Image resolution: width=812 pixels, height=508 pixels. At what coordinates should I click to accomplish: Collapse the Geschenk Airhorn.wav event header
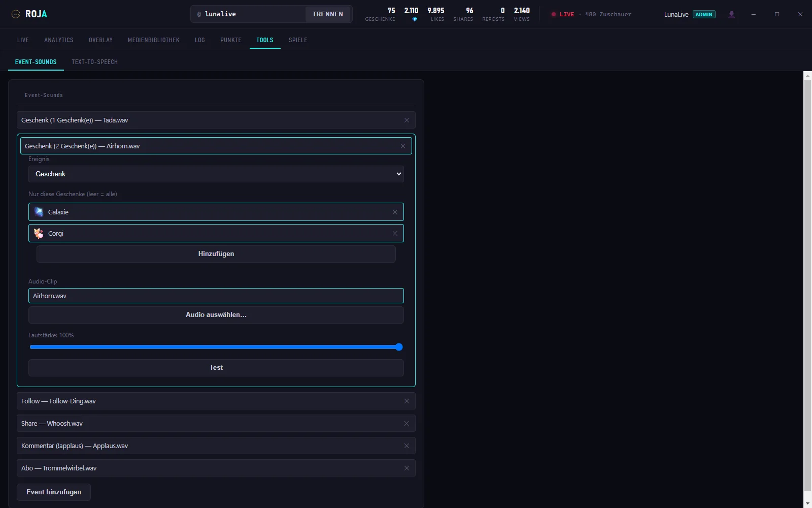(216, 146)
